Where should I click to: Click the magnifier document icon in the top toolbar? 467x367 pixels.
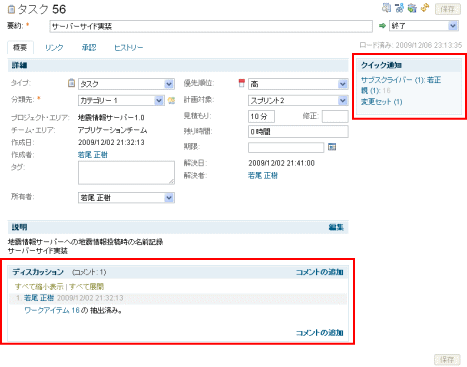[x=386, y=8]
